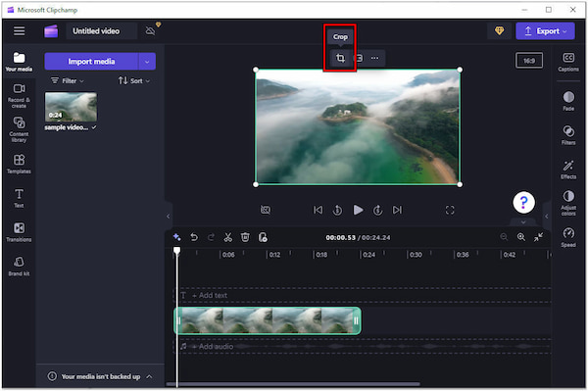Open the Record & create tab

click(x=19, y=96)
